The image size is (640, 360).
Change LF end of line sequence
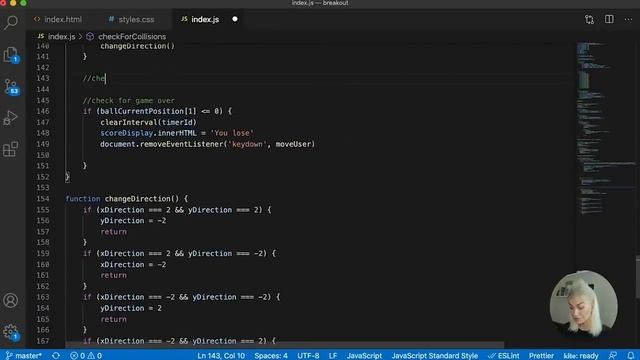[x=333, y=356]
